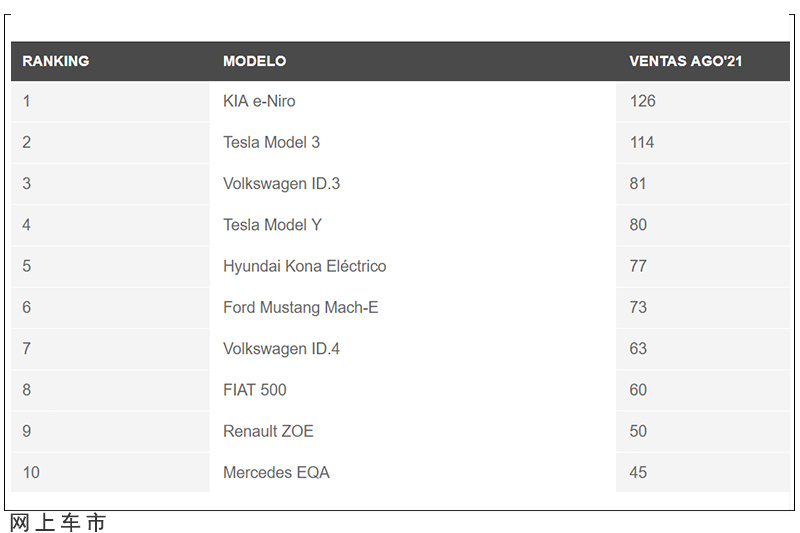Select ranking number 10 cell

click(110, 473)
